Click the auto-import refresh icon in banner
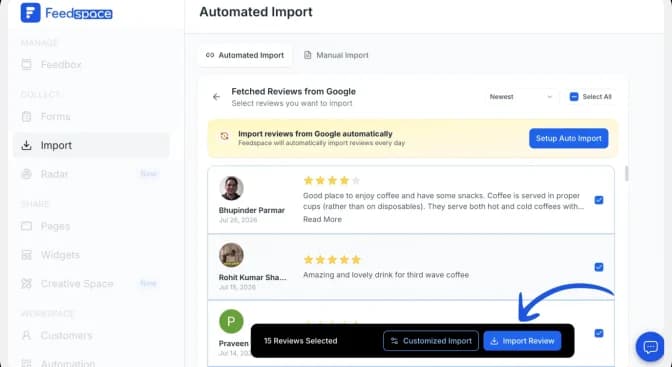 click(225, 136)
